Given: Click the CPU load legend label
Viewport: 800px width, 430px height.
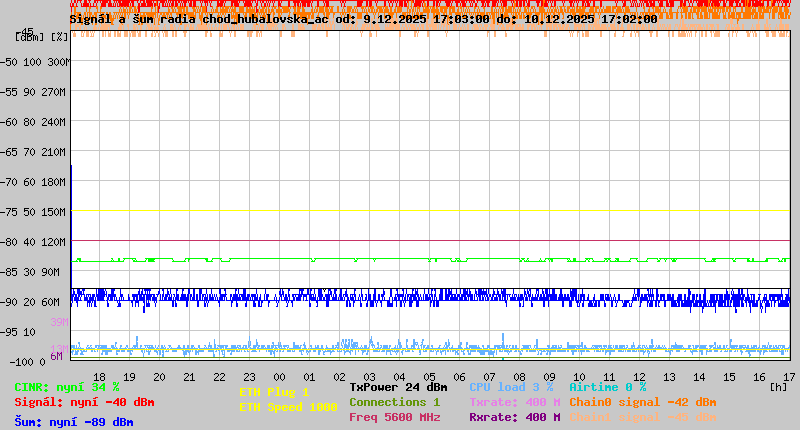Looking at the screenshot, I should click(x=511, y=387).
